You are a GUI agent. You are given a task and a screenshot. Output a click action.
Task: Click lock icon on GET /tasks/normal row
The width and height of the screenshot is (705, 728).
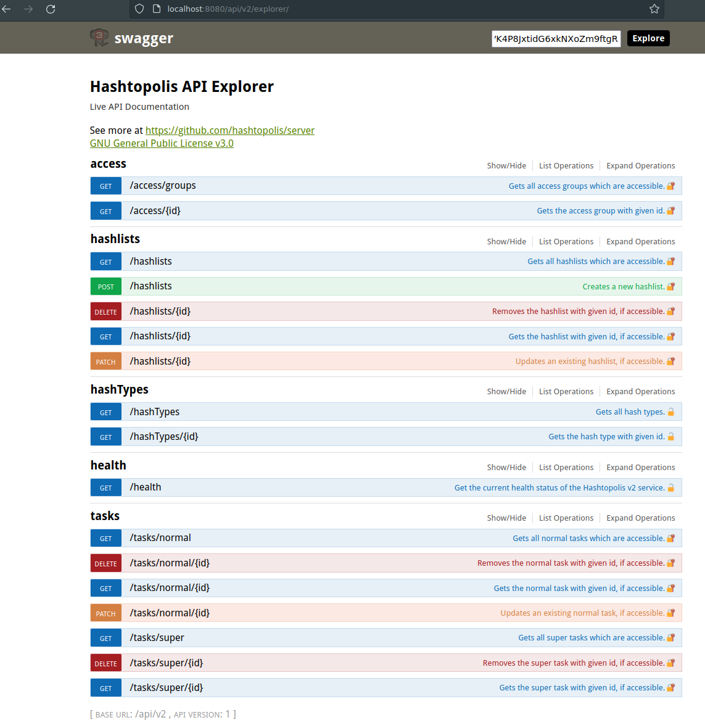click(x=670, y=538)
